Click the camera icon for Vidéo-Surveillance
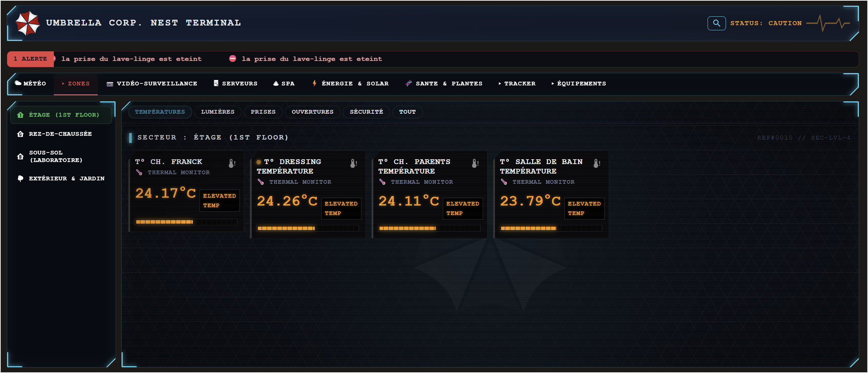Viewport: 868px width, 373px height. coord(110,84)
